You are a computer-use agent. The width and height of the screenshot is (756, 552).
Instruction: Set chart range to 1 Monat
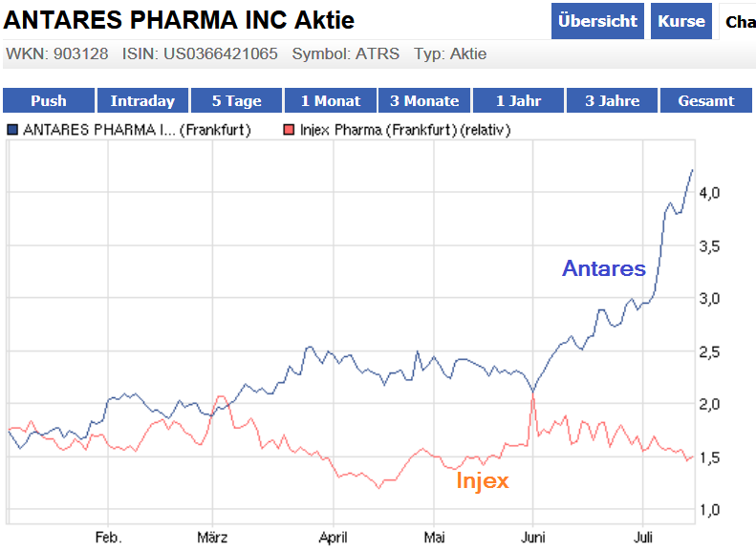click(x=331, y=100)
